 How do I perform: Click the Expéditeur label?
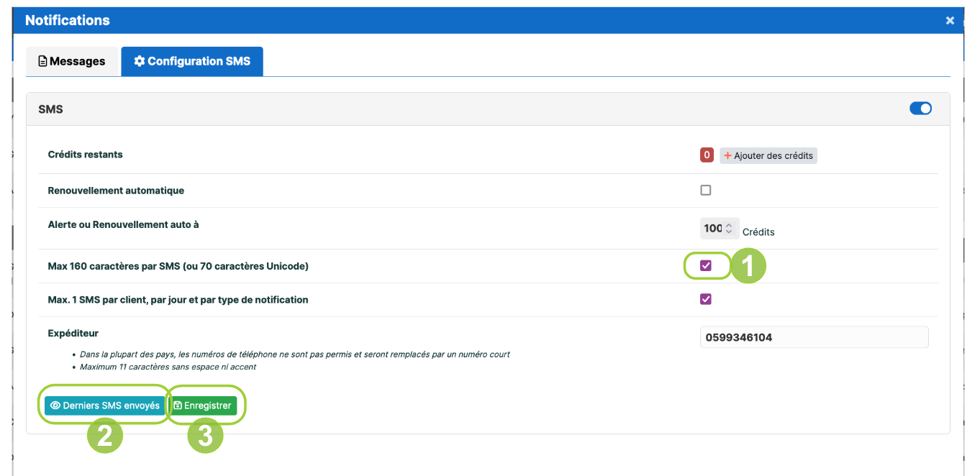coord(73,334)
